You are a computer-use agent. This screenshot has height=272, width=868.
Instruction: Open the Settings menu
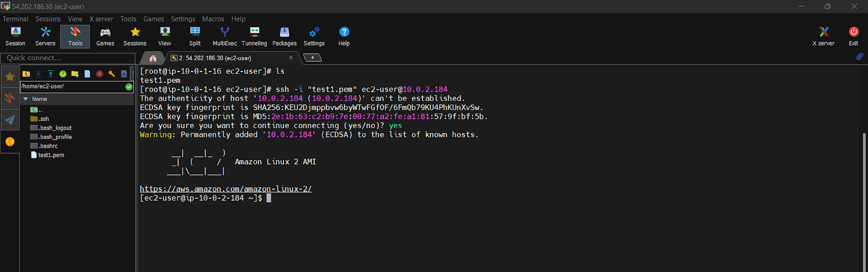coord(183,19)
